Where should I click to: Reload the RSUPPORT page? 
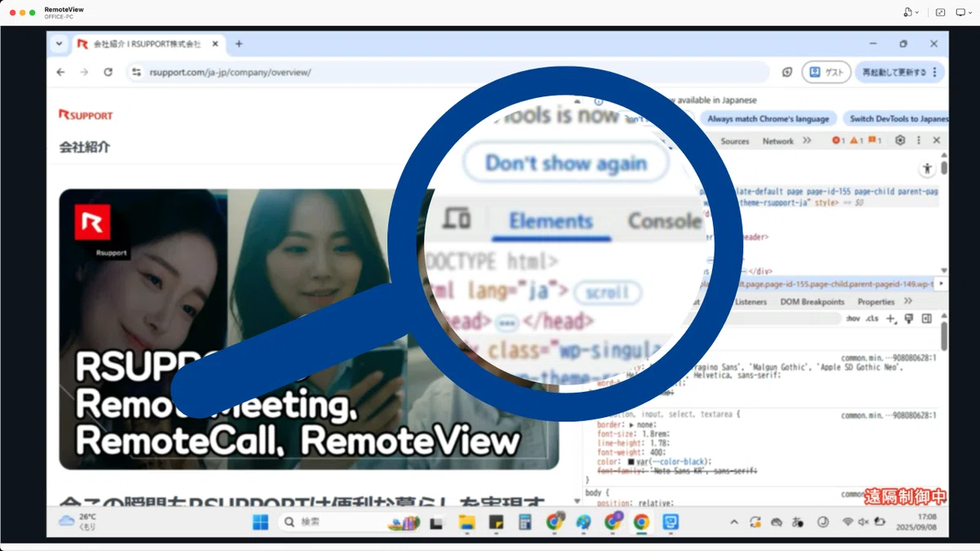click(x=108, y=72)
